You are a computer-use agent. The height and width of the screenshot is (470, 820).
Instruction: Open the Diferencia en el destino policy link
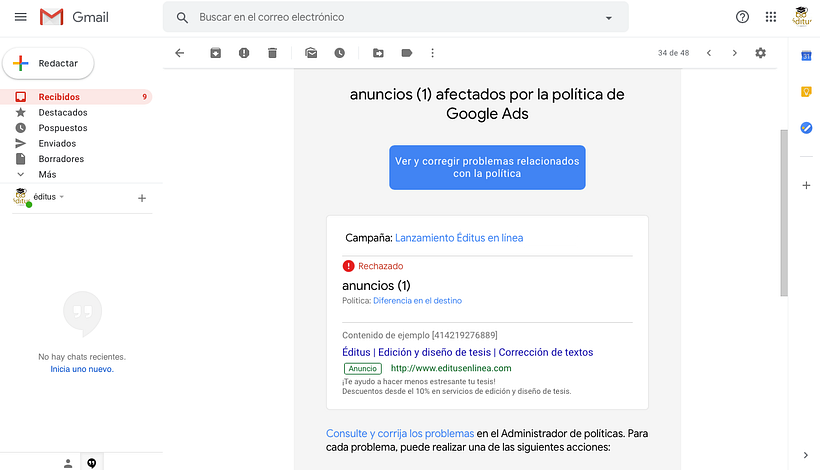pos(417,301)
